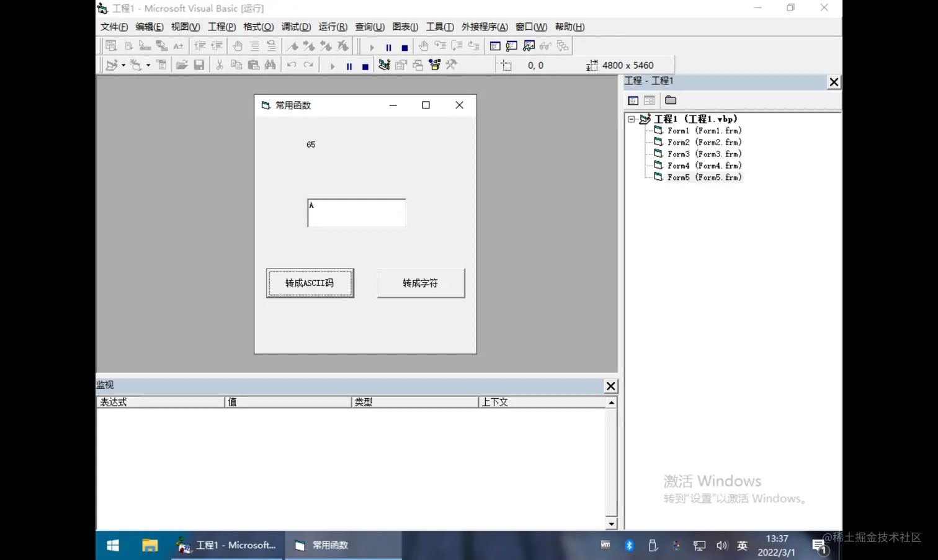Click the 转成字符 button

click(421, 283)
